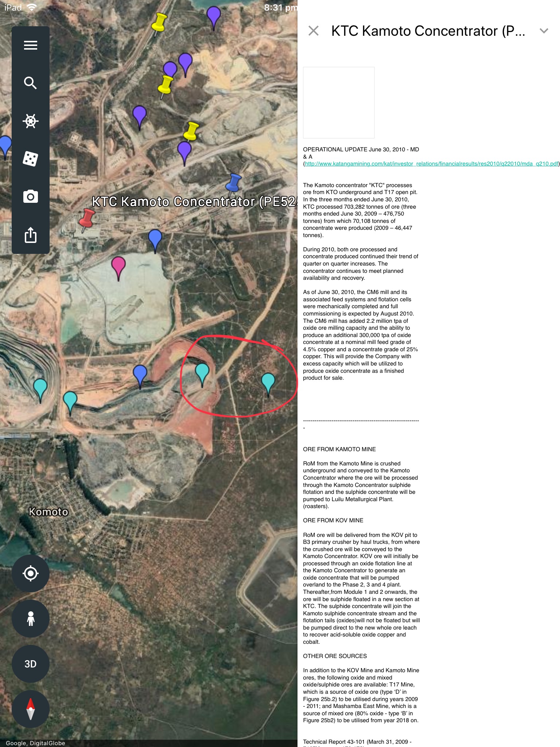The image size is (560, 747).
Task: Tap the camera capture icon
Action: point(31,197)
